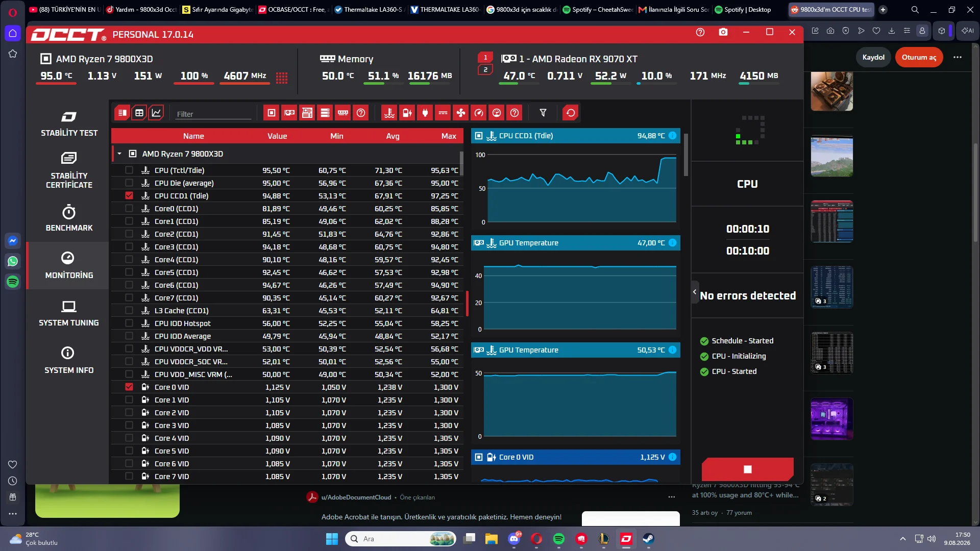Switch monitoring to table-only view
The height and width of the screenshot is (551, 980).
[x=139, y=113]
